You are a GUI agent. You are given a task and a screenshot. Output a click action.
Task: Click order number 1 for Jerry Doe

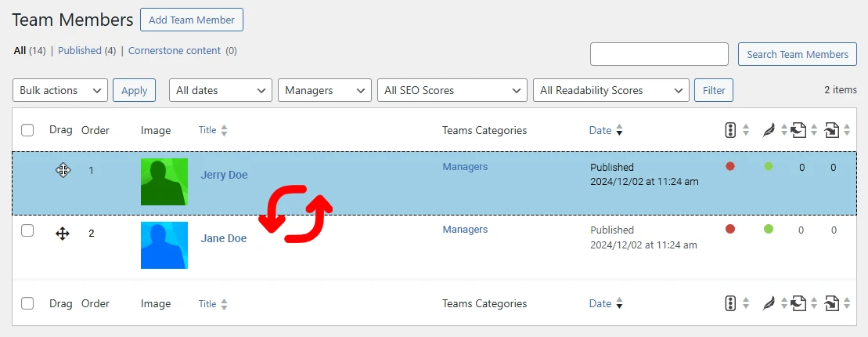pyautogui.click(x=92, y=170)
